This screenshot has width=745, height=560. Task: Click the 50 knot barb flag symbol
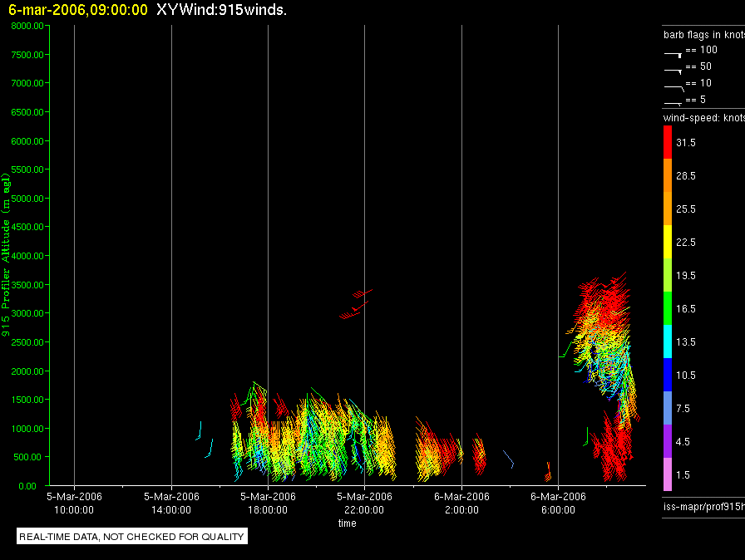673,71
